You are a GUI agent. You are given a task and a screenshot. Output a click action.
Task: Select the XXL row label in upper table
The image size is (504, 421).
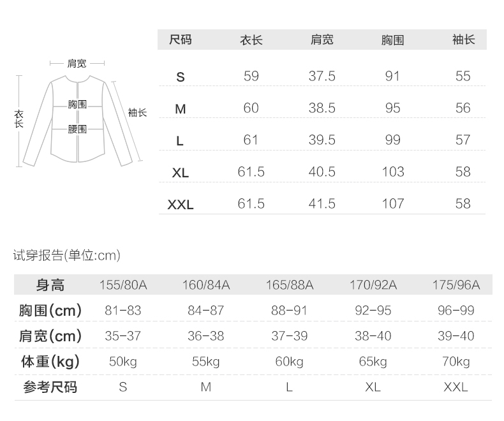[x=181, y=205]
